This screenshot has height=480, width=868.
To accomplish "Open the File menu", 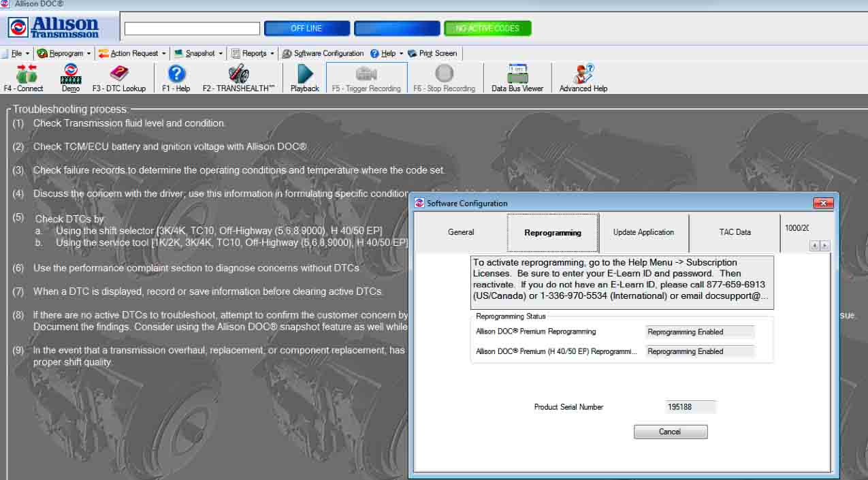I will (x=16, y=53).
